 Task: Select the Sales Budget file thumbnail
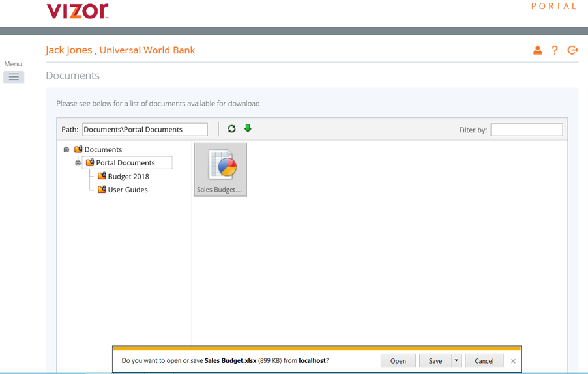coord(220,169)
